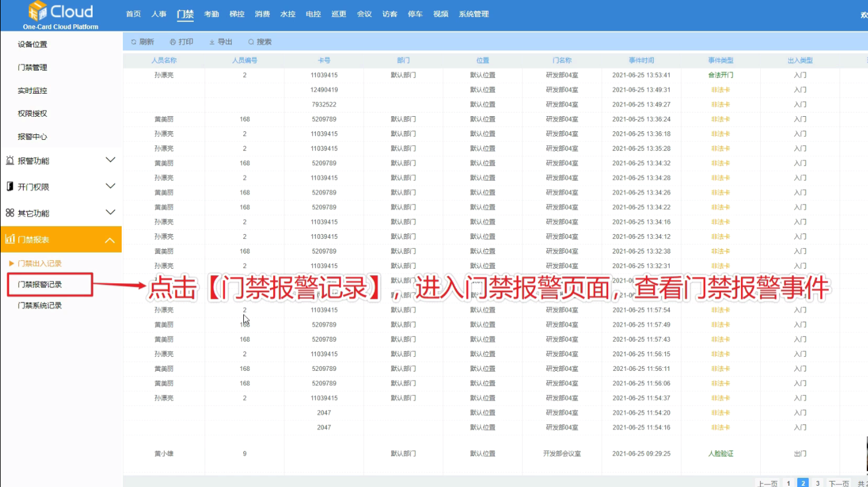Screen dimensions: 868x487
Task: Click the 门禁报表 chart icon
Action: (x=10, y=239)
